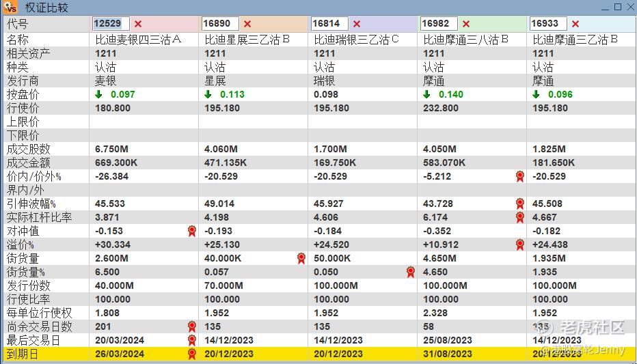Click remaining trading days 58

(428, 326)
